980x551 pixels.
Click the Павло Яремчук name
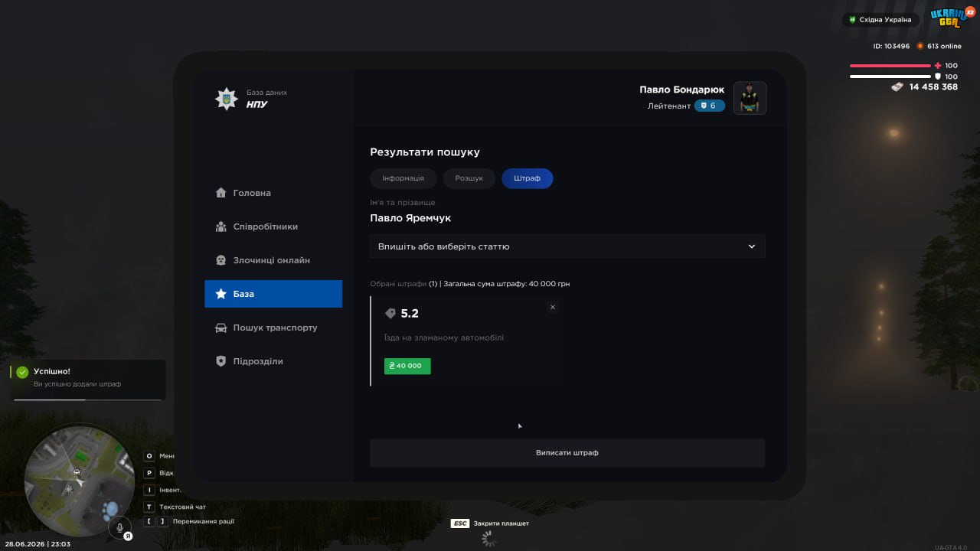pos(410,218)
